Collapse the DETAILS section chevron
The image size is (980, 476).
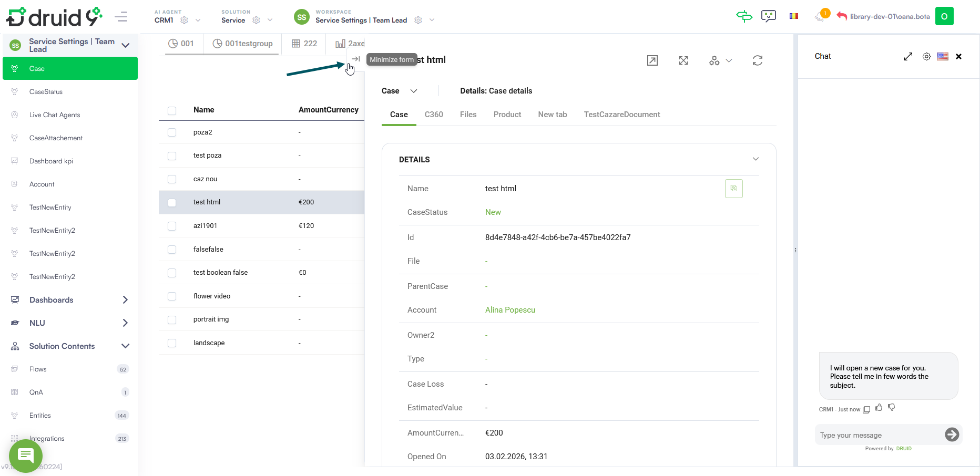click(756, 159)
